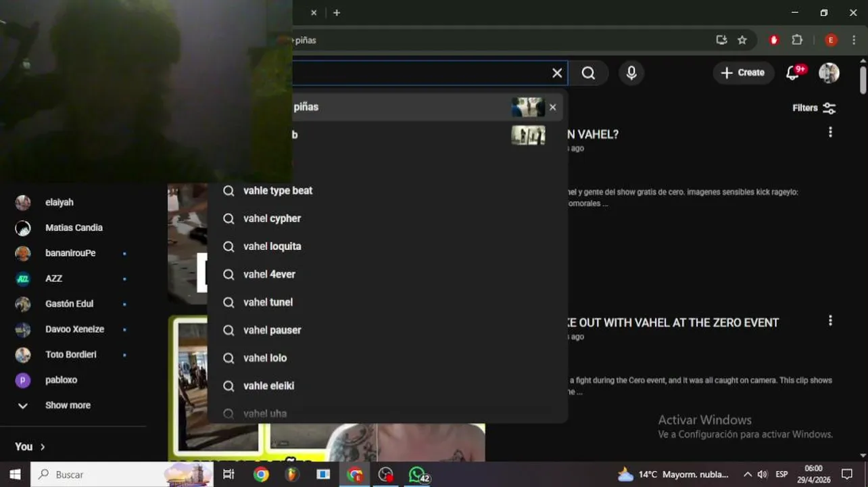This screenshot has width=868, height=487.
Task: Clear the YouTube search box text
Action: (557, 73)
